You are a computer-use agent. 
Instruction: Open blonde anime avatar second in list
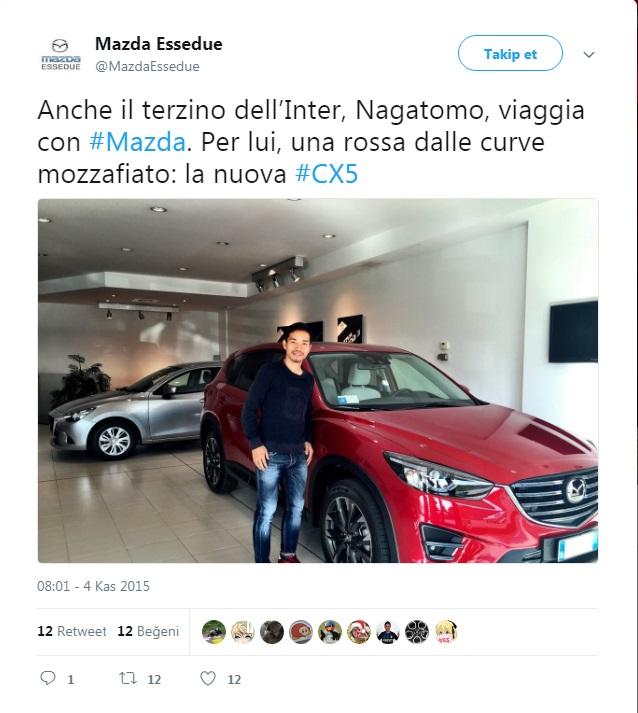pyautogui.click(x=243, y=632)
